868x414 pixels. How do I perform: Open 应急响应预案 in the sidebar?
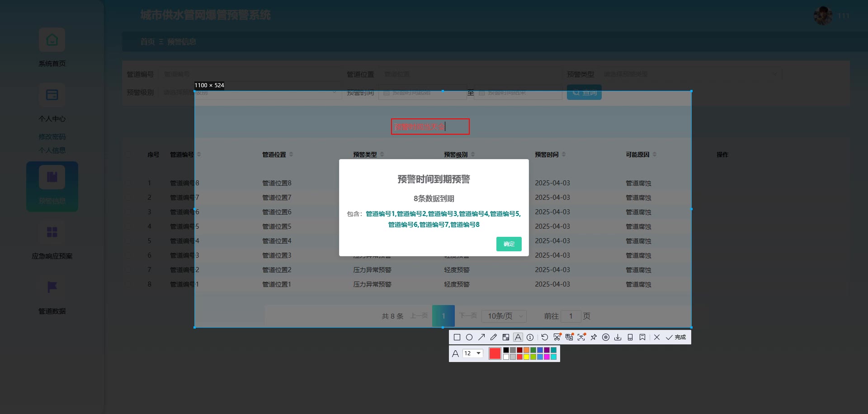tap(52, 240)
